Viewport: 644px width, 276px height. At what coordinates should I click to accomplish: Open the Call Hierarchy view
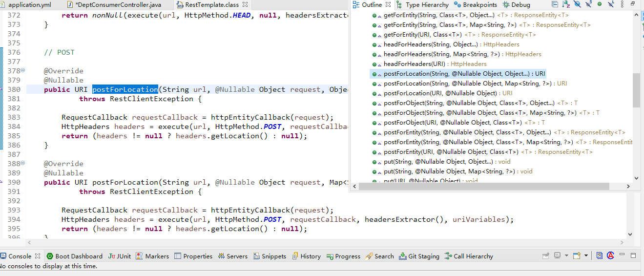point(469,256)
